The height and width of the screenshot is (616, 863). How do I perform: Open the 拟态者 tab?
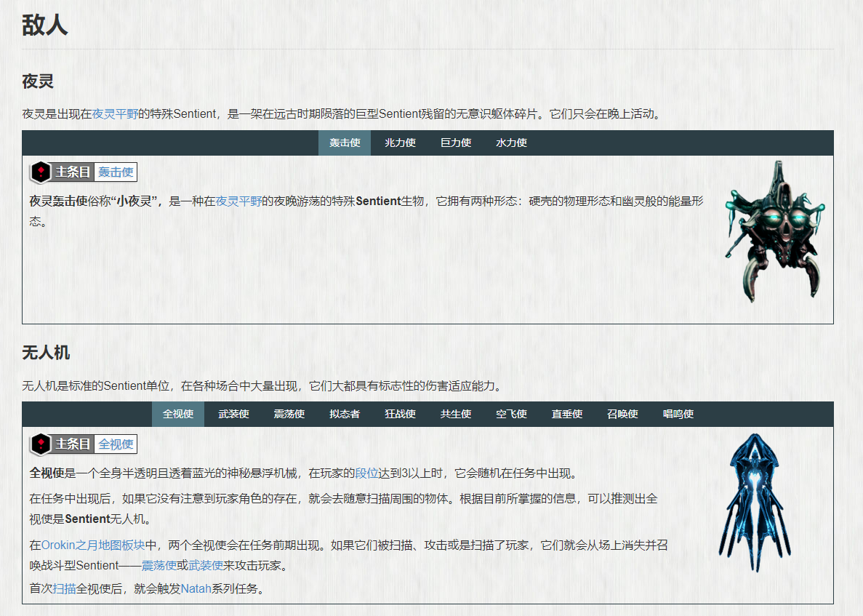pos(345,414)
